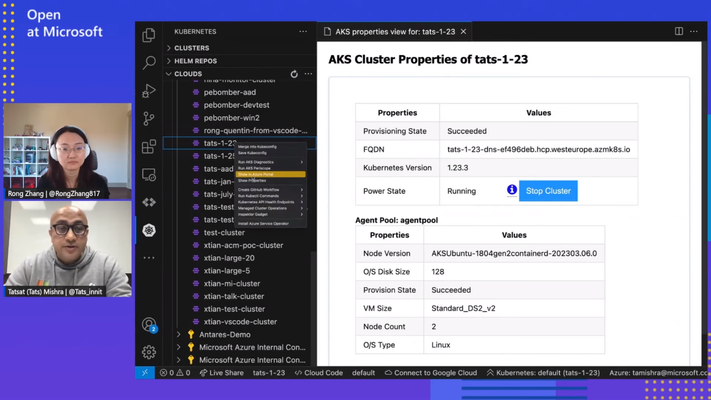Select pebomber-win2 cluster
This screenshot has width=711, height=400.
pos(231,117)
